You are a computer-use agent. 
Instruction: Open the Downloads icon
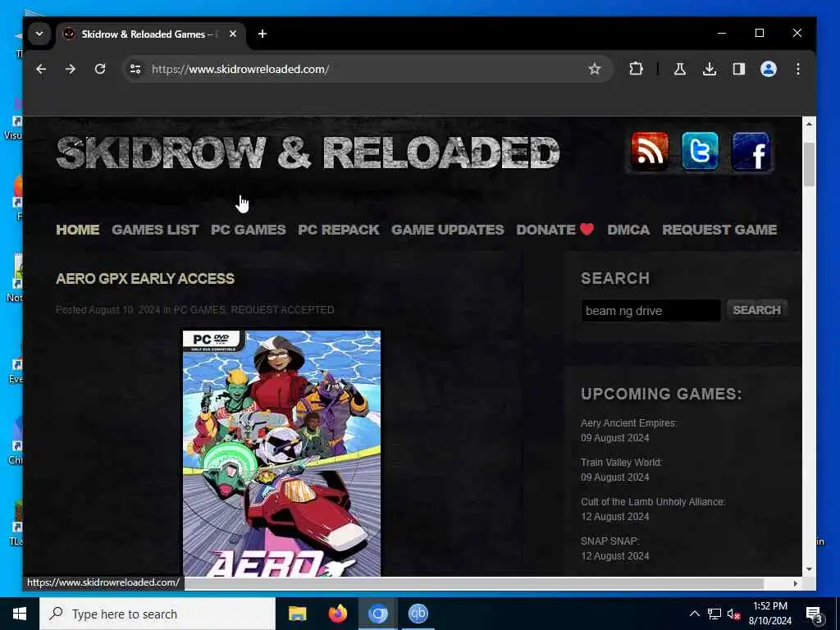[710, 69]
